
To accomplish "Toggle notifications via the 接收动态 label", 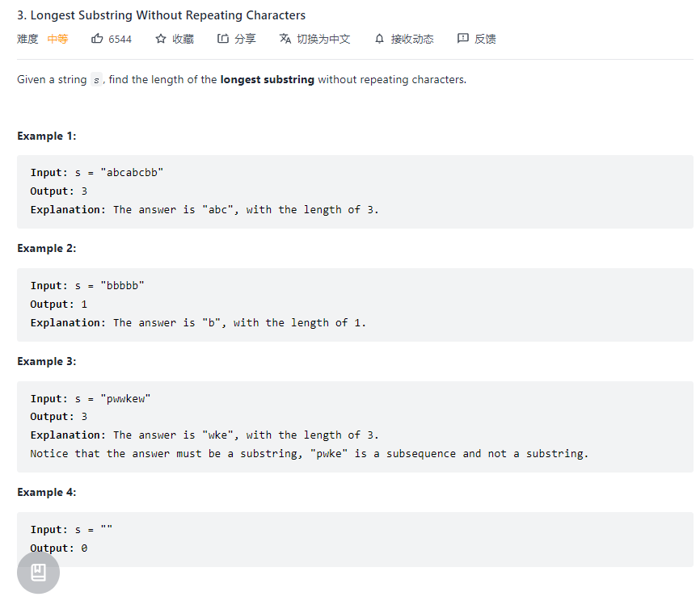I will [412, 39].
